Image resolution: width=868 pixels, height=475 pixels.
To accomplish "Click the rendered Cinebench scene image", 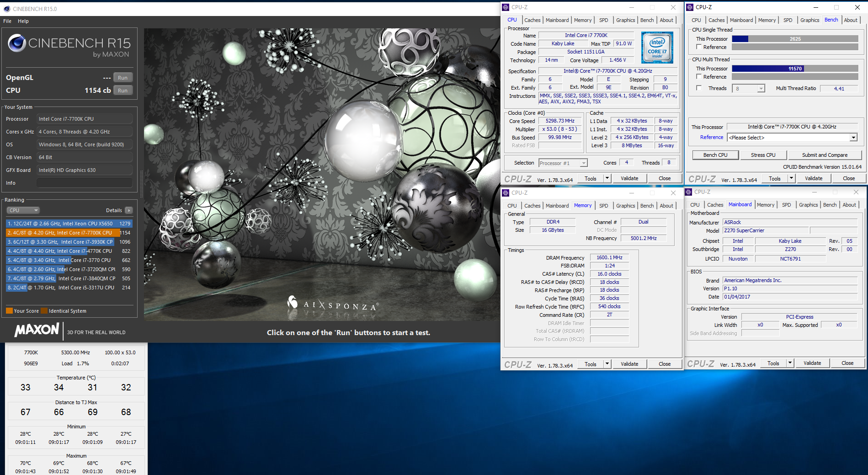I will (x=322, y=175).
